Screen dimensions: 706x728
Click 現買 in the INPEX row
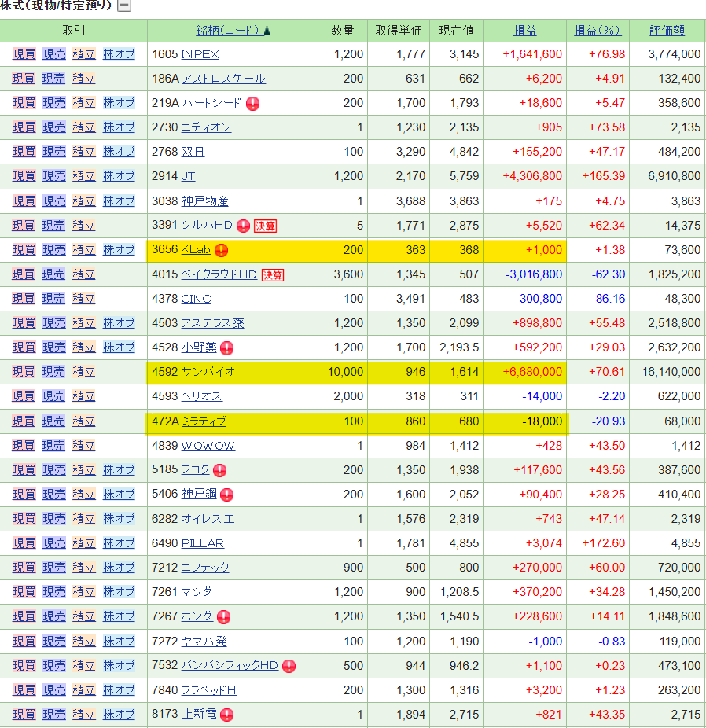(24, 54)
